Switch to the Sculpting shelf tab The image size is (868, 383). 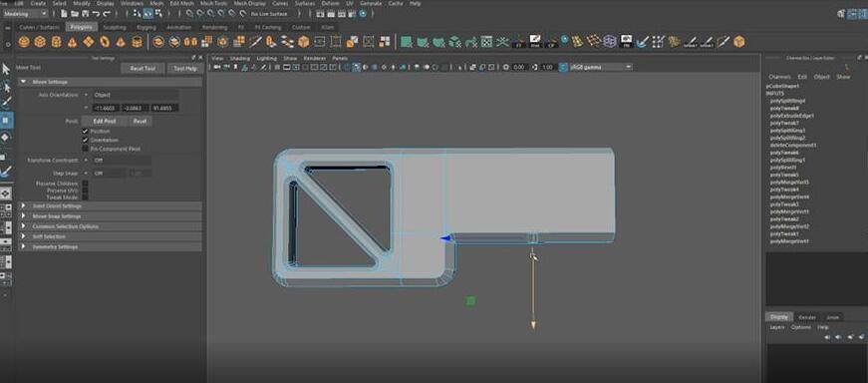point(115,27)
